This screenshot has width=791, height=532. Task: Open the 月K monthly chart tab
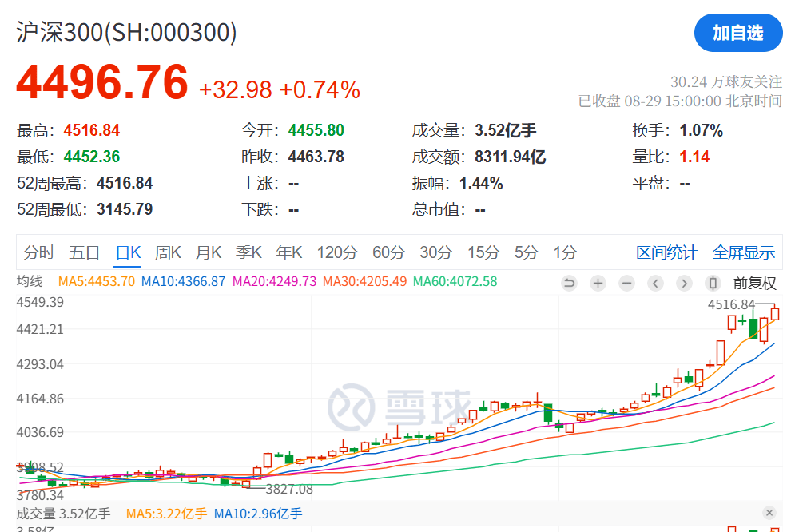tap(209, 252)
